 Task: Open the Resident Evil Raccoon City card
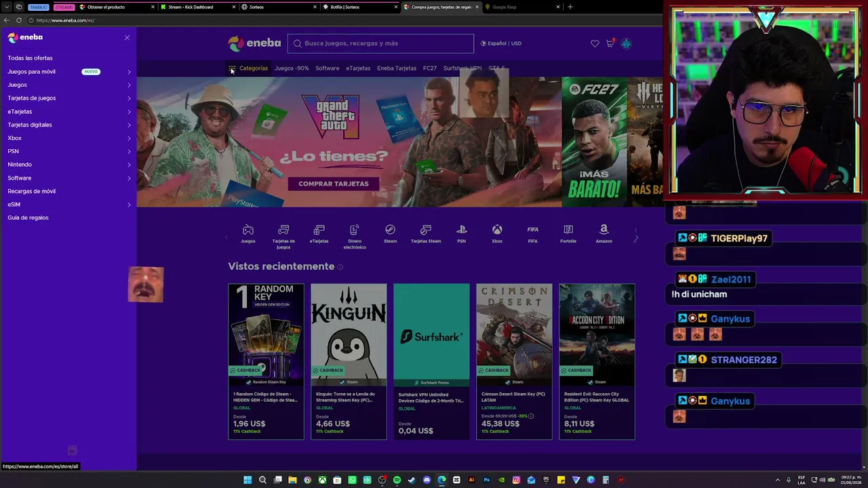pos(597,361)
